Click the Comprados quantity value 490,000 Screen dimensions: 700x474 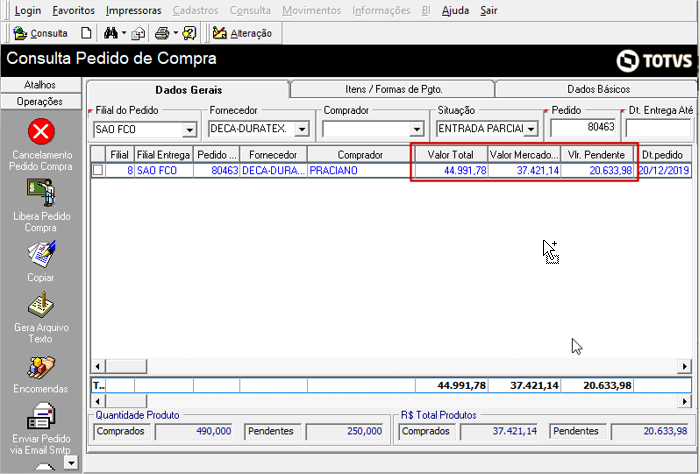point(194,432)
